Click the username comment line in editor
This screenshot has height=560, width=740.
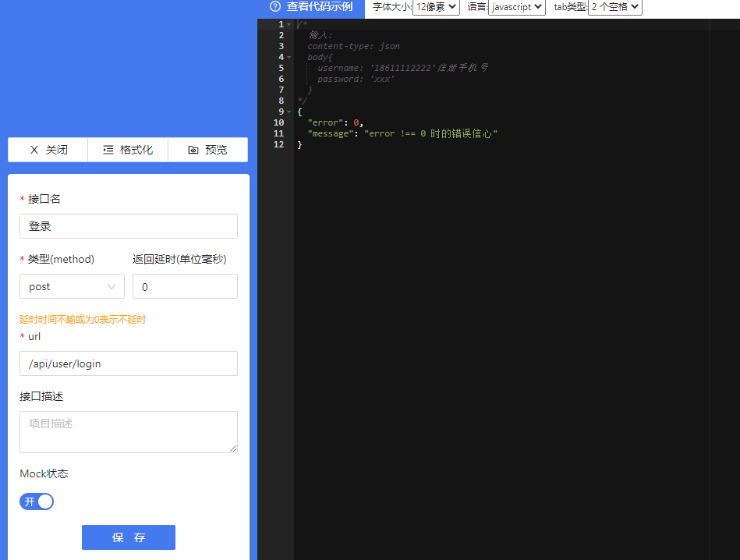click(402, 68)
